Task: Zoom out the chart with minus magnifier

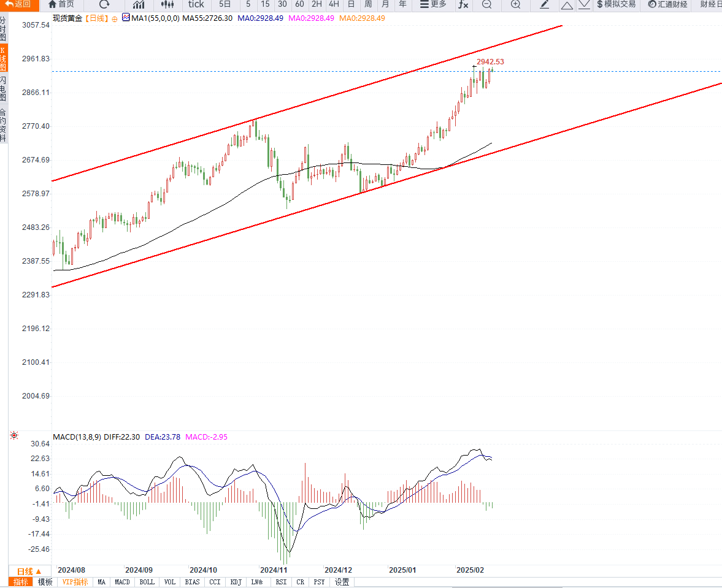Action: [x=486, y=5]
